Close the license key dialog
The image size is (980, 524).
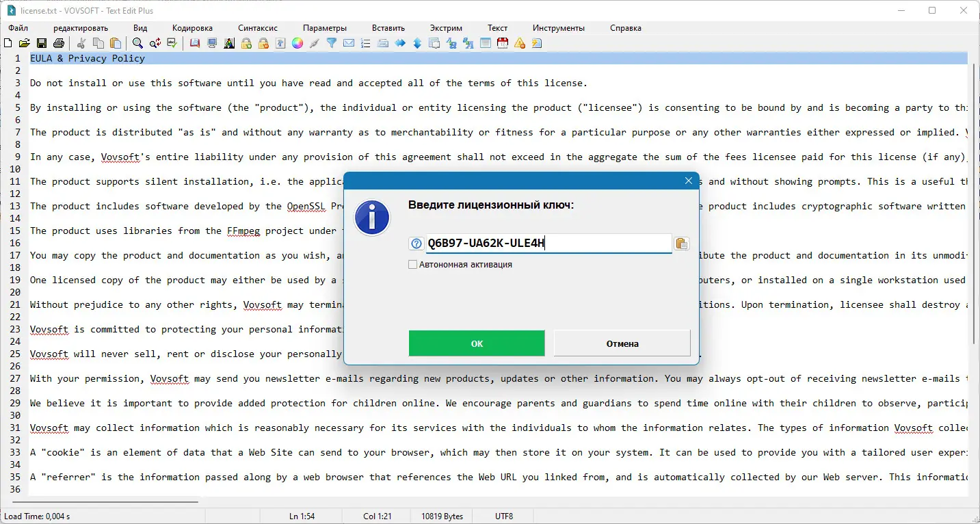click(689, 181)
